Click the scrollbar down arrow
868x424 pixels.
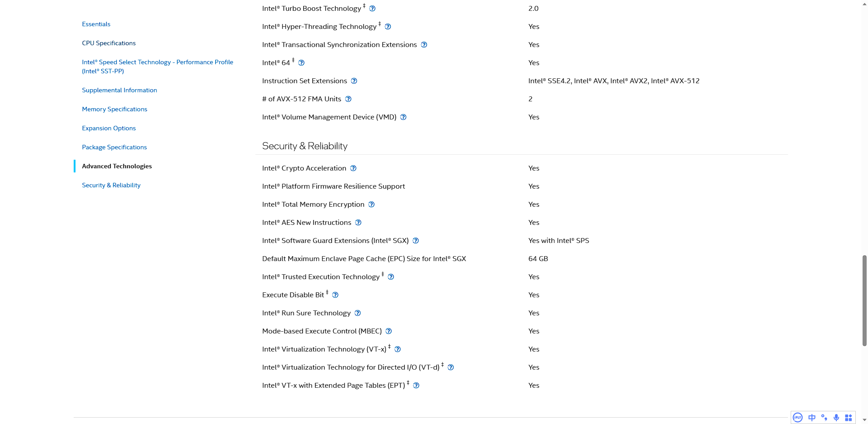(864, 420)
